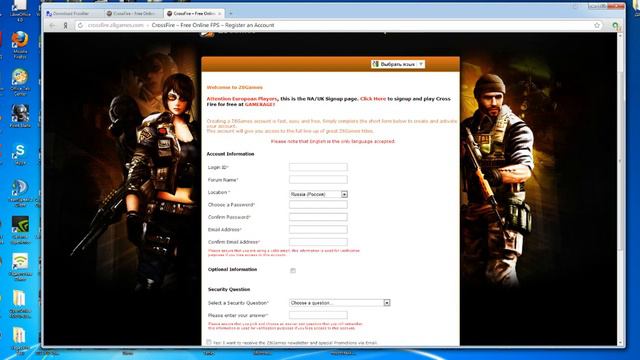Click the translate icon in the language selector
Screen dimensions: 640x360
375,64
